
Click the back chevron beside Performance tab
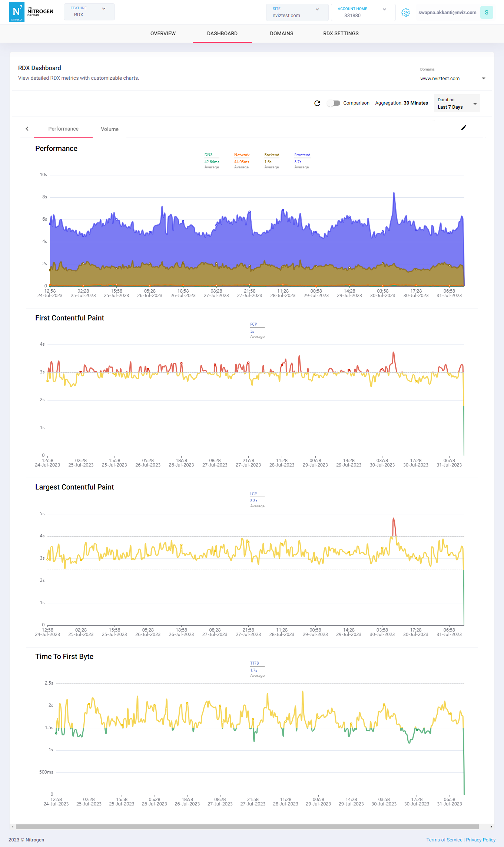27,129
